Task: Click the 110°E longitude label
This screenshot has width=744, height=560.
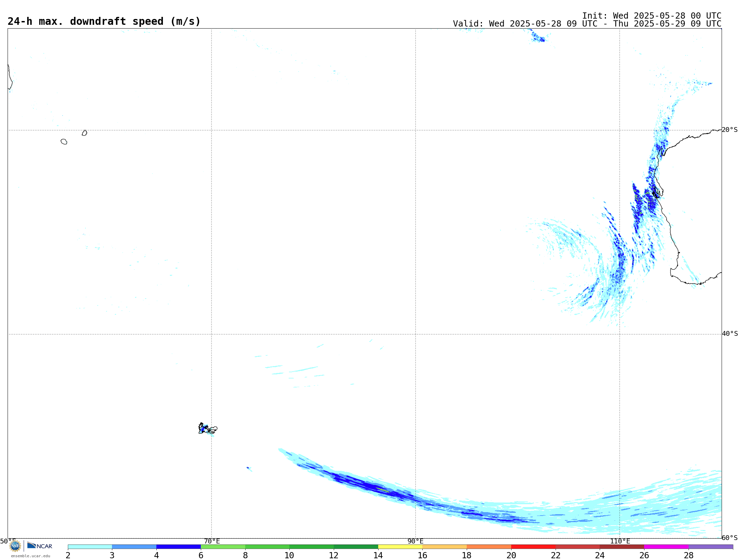Action: (620, 541)
